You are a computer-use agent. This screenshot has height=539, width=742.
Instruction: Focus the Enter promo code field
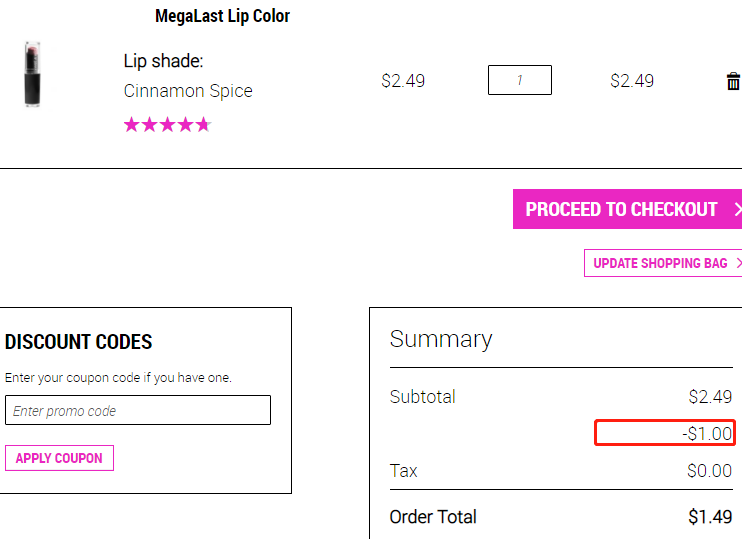click(138, 410)
